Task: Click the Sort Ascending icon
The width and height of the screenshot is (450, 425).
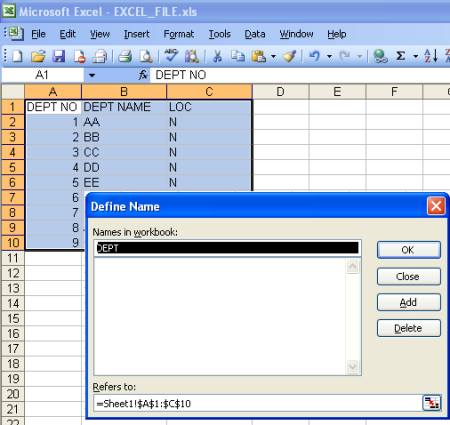Action: 431,56
